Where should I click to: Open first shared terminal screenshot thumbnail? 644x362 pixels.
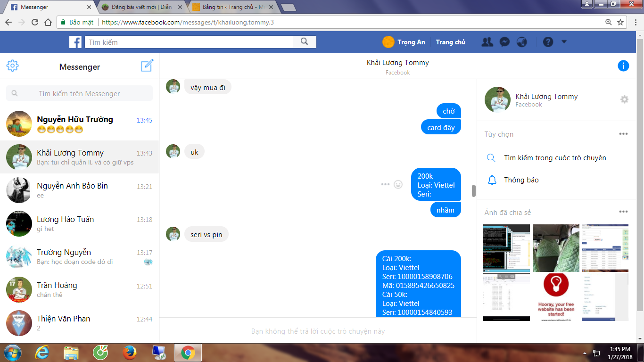[x=506, y=248]
